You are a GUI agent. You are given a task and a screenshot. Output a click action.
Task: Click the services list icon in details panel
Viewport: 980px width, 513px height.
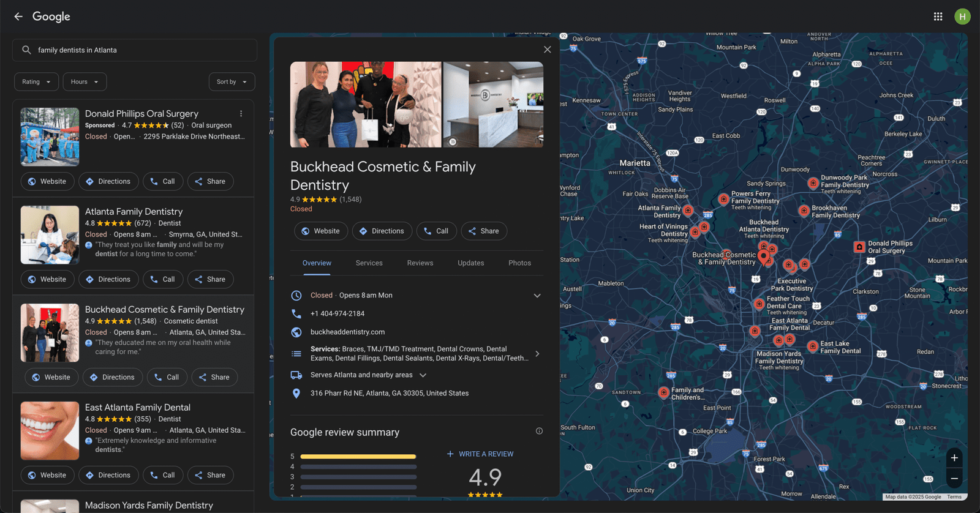(296, 354)
